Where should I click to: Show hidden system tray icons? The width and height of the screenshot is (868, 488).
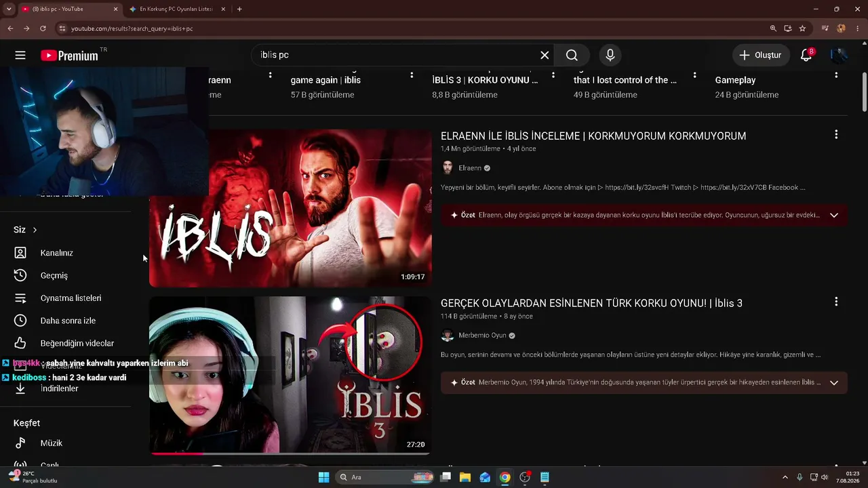(785, 477)
